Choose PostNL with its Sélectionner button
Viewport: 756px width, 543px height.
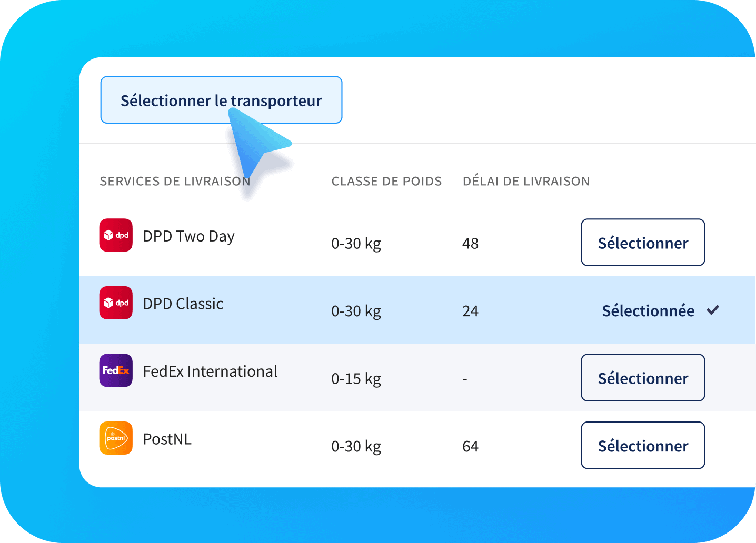(x=643, y=445)
